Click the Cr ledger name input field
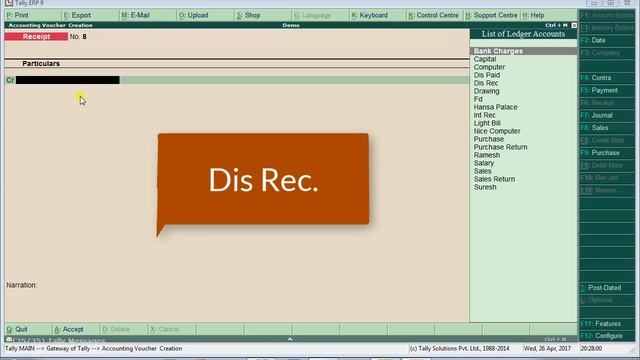640x360 pixels. pos(68,80)
